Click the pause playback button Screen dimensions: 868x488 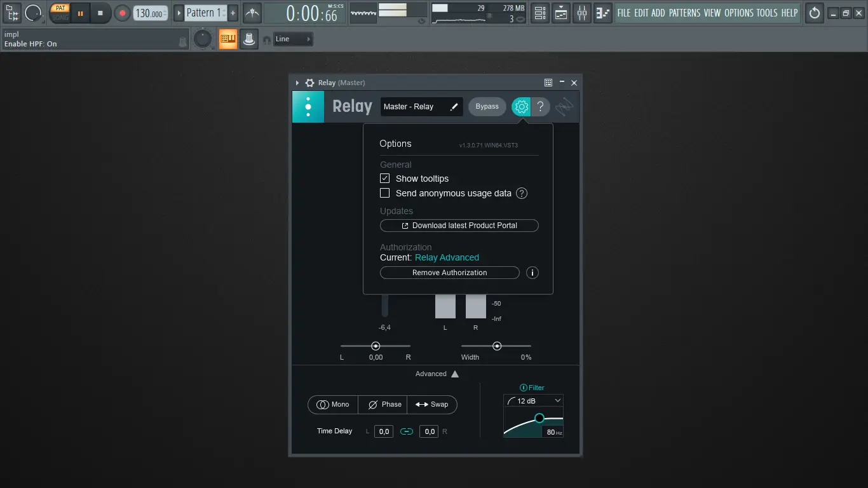pos(80,13)
